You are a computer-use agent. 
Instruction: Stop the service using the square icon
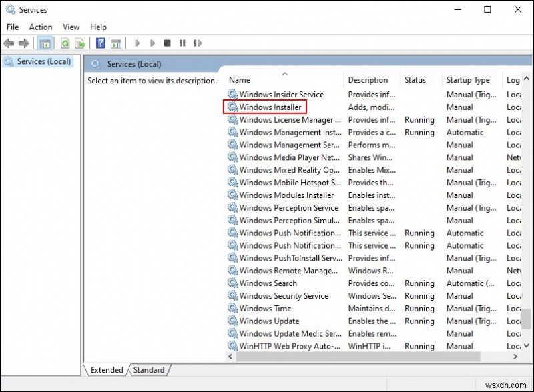[167, 43]
